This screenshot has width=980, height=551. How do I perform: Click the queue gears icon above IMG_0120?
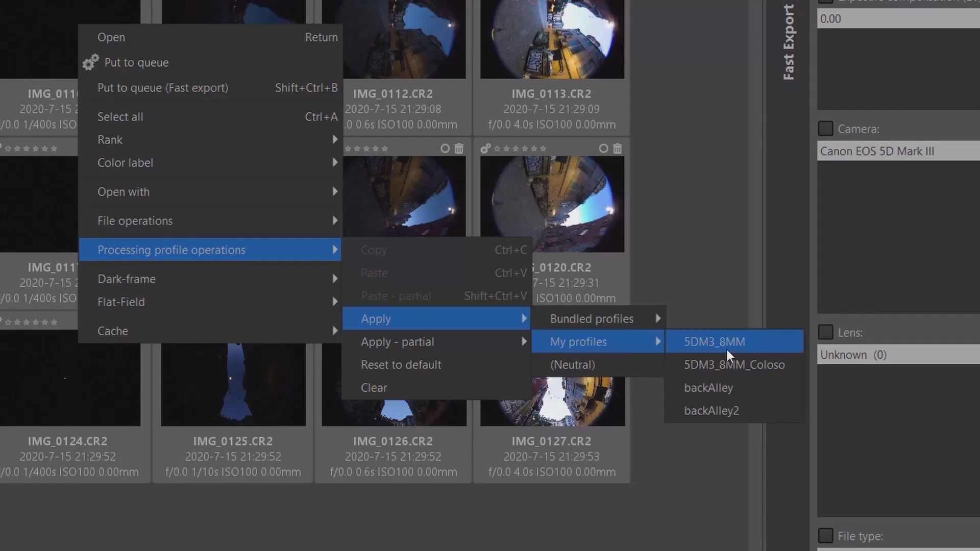pyautogui.click(x=485, y=148)
